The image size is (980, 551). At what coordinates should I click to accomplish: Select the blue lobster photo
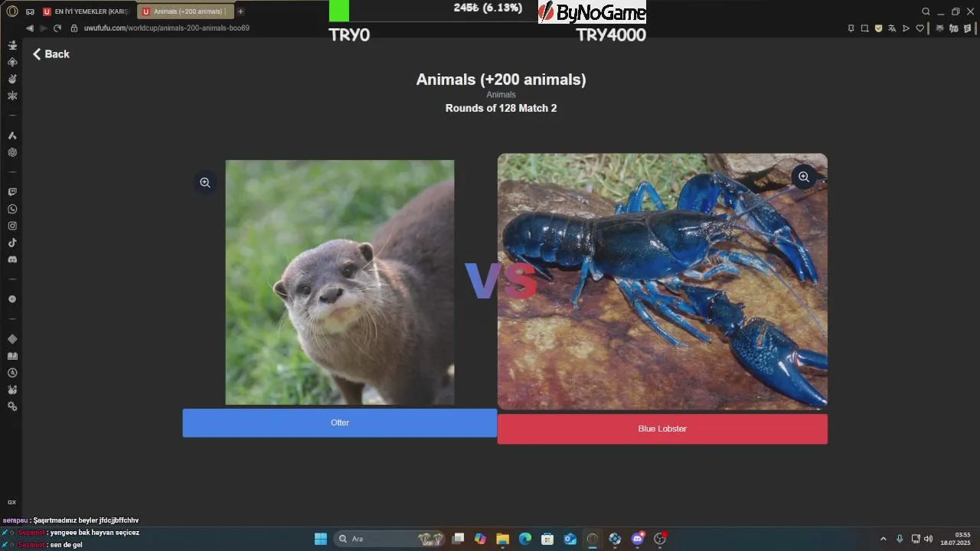(x=662, y=282)
